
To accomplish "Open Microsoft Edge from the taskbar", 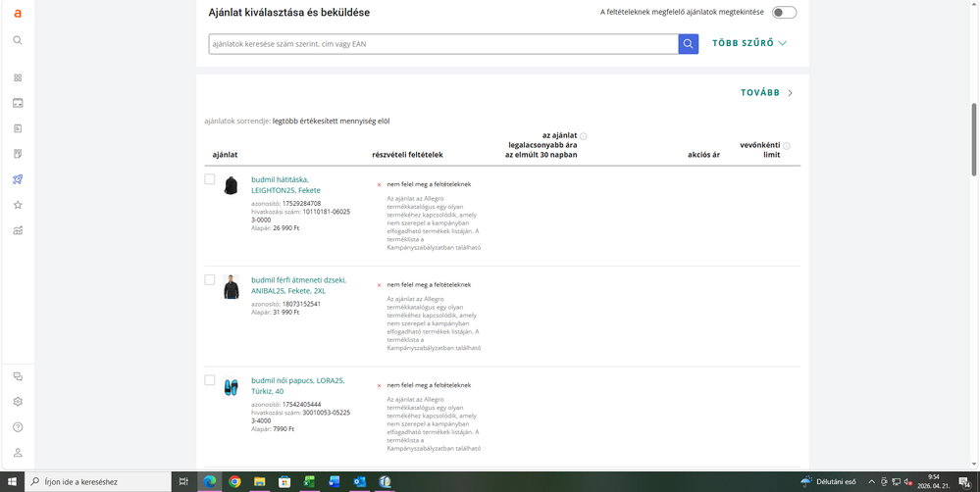I will click(209, 481).
